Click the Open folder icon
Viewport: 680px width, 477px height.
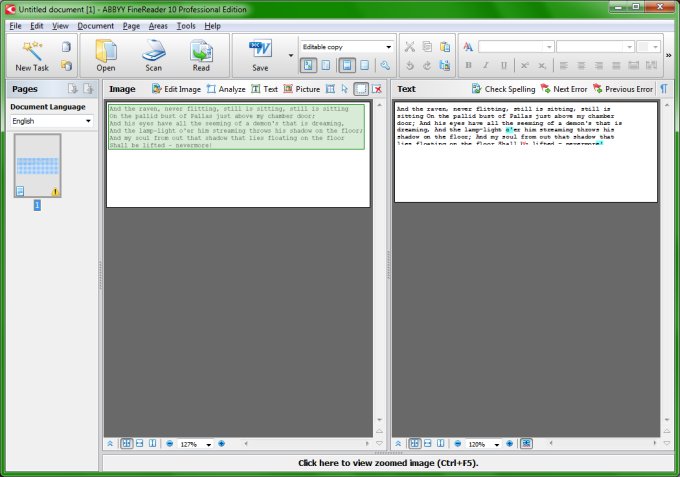pyautogui.click(x=106, y=56)
